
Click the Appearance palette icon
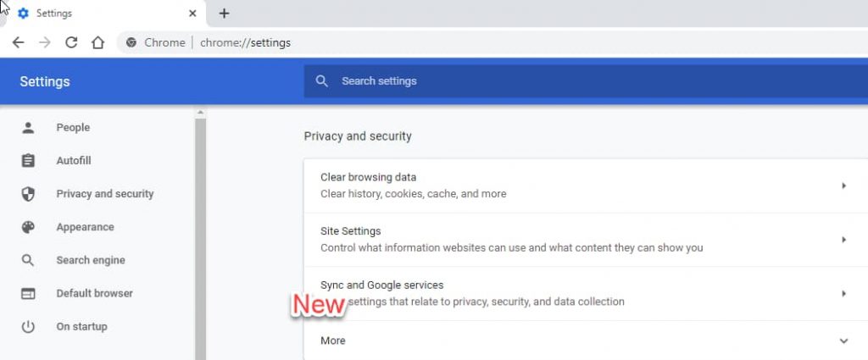[x=28, y=227]
